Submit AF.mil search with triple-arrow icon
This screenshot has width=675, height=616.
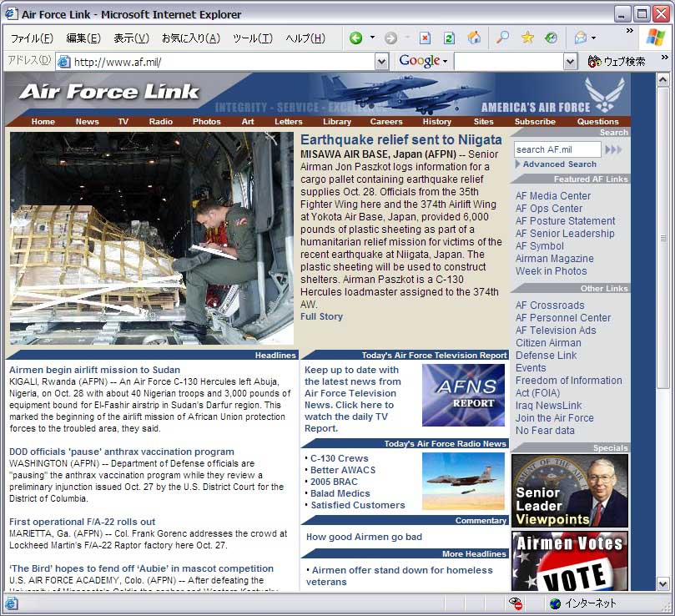pos(613,149)
